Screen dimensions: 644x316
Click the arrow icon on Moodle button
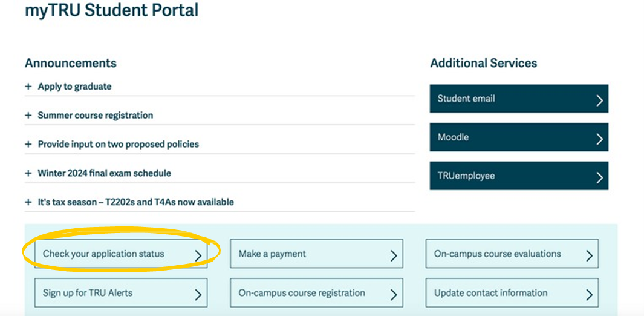[599, 139]
